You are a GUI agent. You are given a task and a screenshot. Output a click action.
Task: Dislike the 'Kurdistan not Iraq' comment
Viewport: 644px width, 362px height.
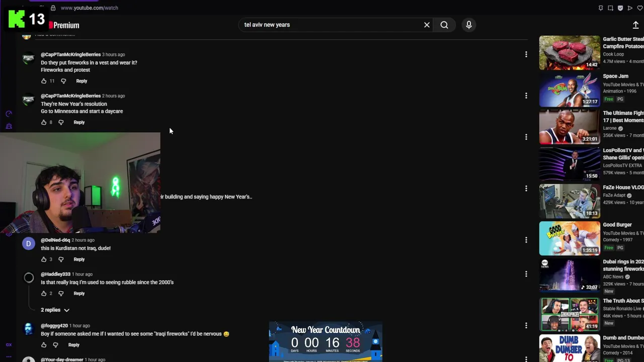click(61, 259)
